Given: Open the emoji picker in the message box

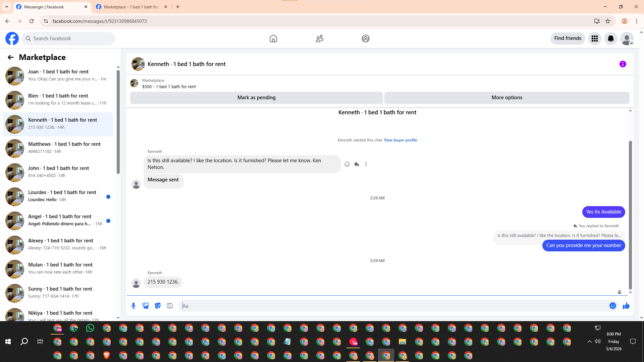Looking at the screenshot, I should [612, 306].
